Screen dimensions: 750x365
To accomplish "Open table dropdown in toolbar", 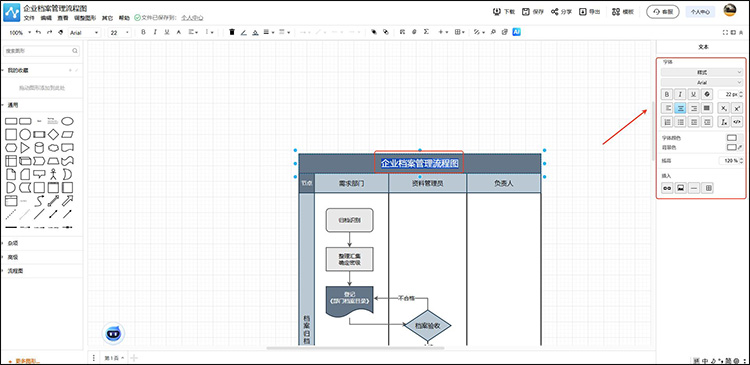I will tap(460, 32).
